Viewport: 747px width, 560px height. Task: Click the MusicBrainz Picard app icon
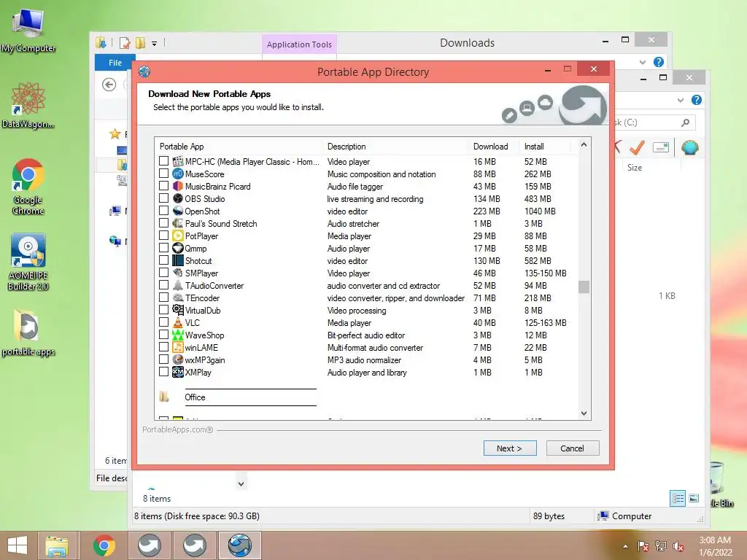(178, 186)
